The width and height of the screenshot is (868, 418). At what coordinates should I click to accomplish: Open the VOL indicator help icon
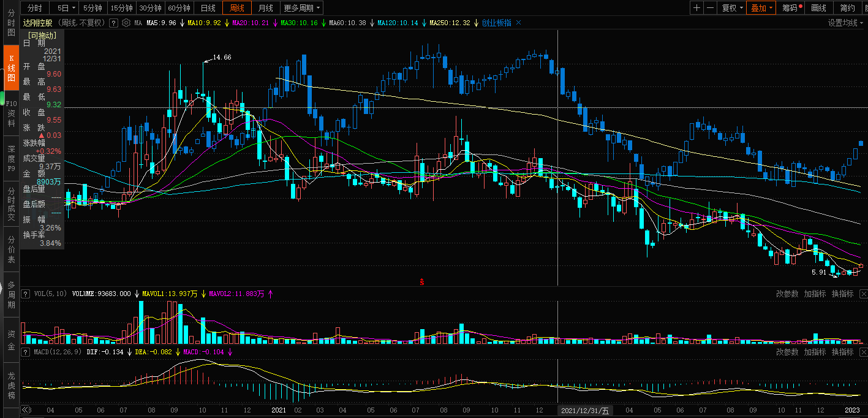(x=26, y=294)
